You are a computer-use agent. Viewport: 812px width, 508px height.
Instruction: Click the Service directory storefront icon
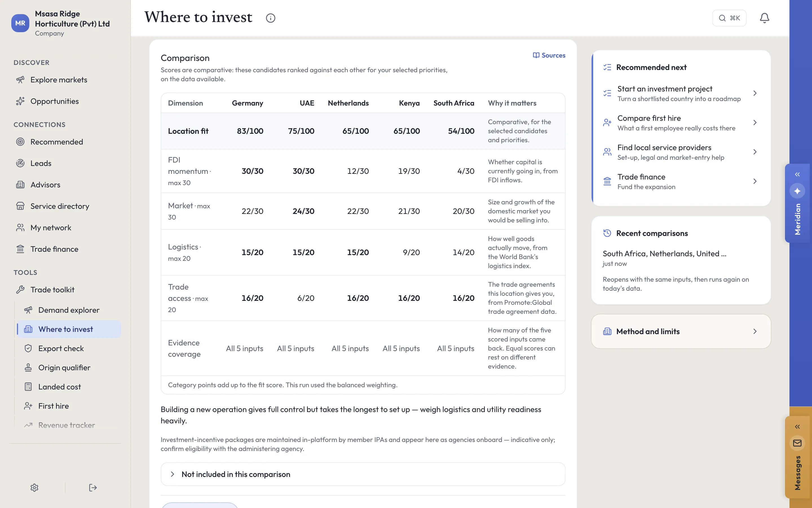[21, 206]
